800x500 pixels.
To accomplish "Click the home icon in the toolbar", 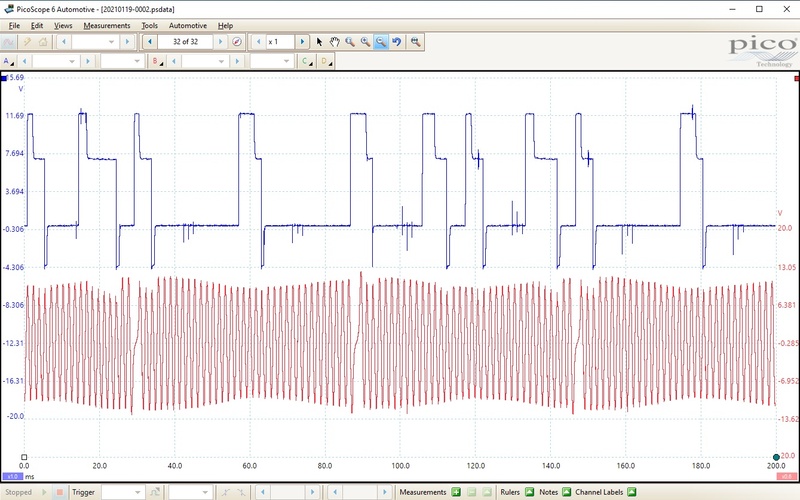I will 43,42.
